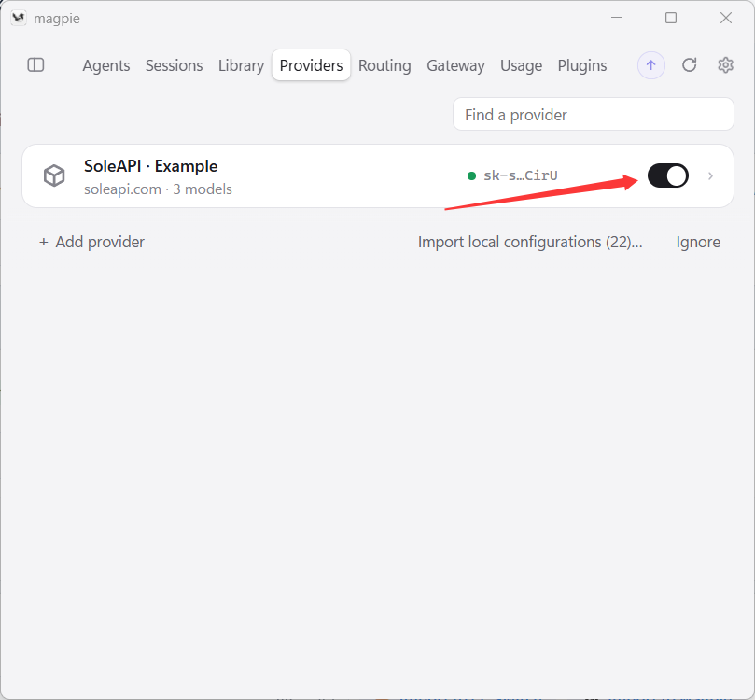Disable the SoleAPI Example provider toggle
The width and height of the screenshot is (755, 700).
click(x=667, y=175)
